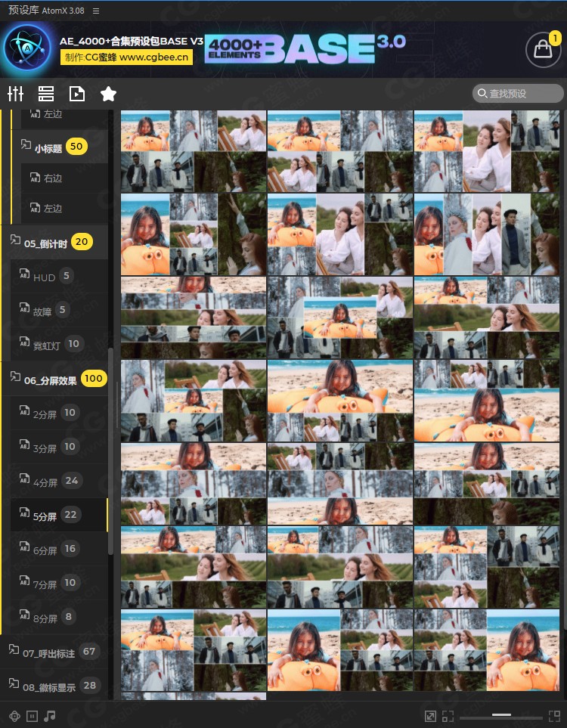
Task: Open the 2分屏 split-screen group
Action: [59, 413]
